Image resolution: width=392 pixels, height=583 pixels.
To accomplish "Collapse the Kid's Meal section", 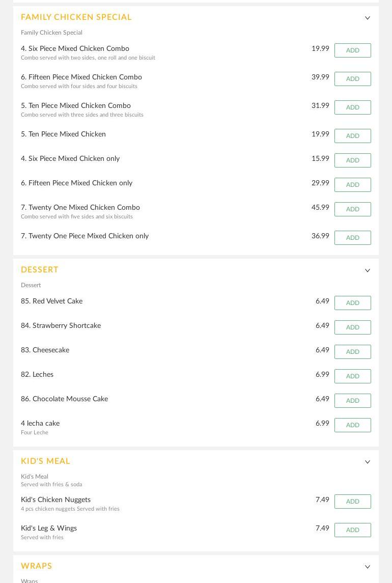I will point(368,462).
